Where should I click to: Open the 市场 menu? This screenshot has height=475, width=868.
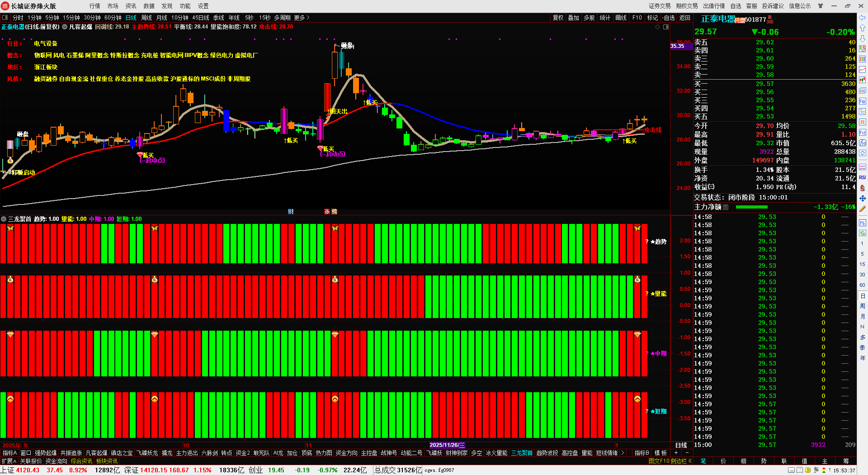click(113, 6)
